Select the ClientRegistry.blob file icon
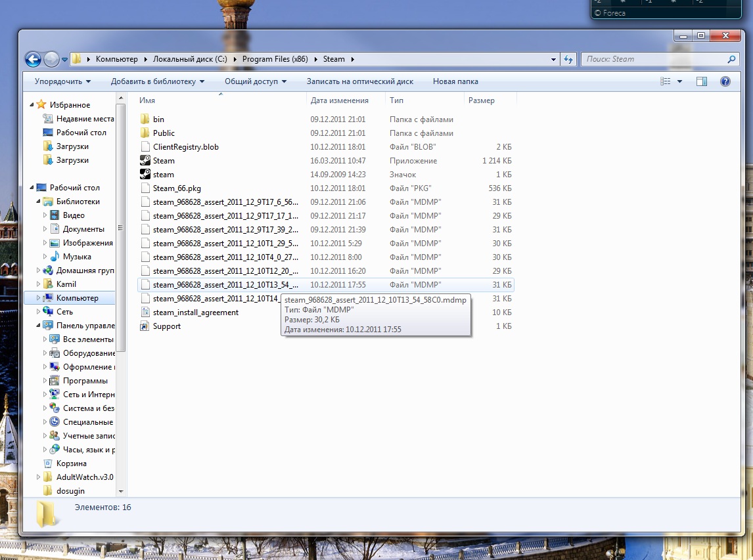Viewport: 753px width, 560px height. pos(145,147)
